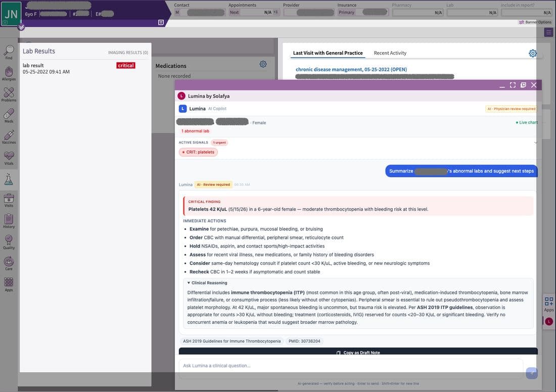The width and height of the screenshot is (556, 392).
Task: Open the purple menu icon top right
Action: point(548,32)
